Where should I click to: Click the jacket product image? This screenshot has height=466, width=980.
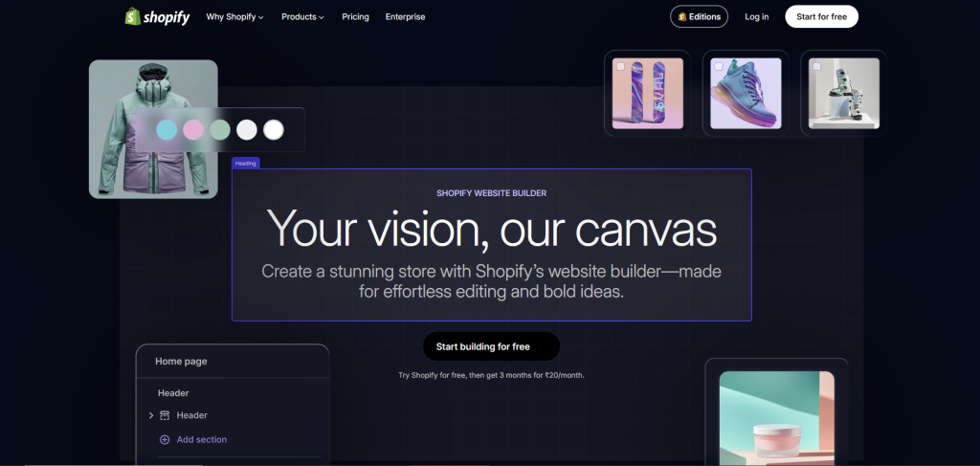(153, 129)
